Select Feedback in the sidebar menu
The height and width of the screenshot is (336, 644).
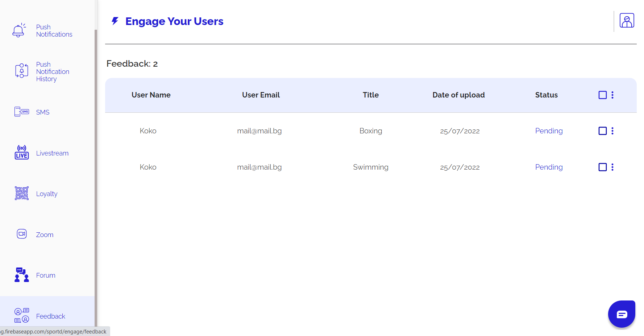click(x=50, y=316)
